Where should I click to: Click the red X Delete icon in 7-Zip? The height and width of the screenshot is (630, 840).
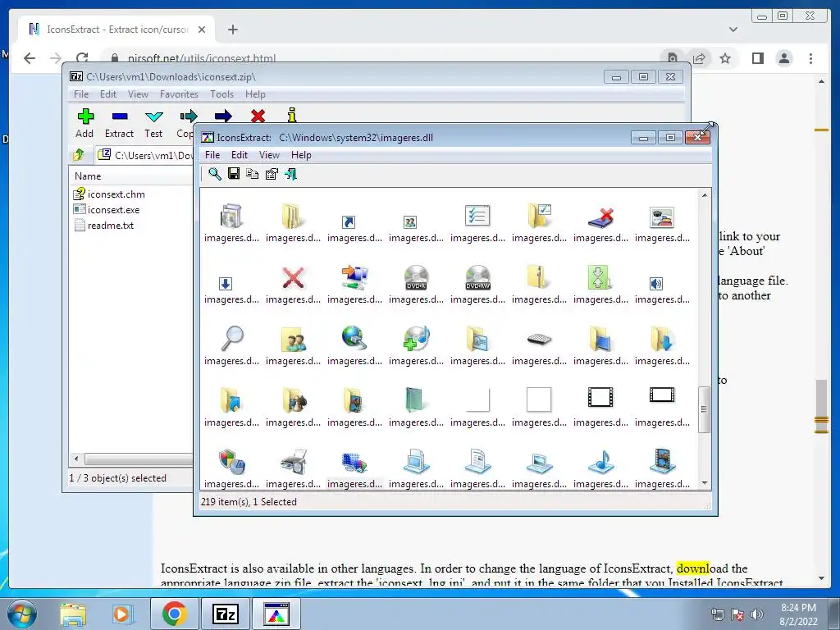pos(258,116)
